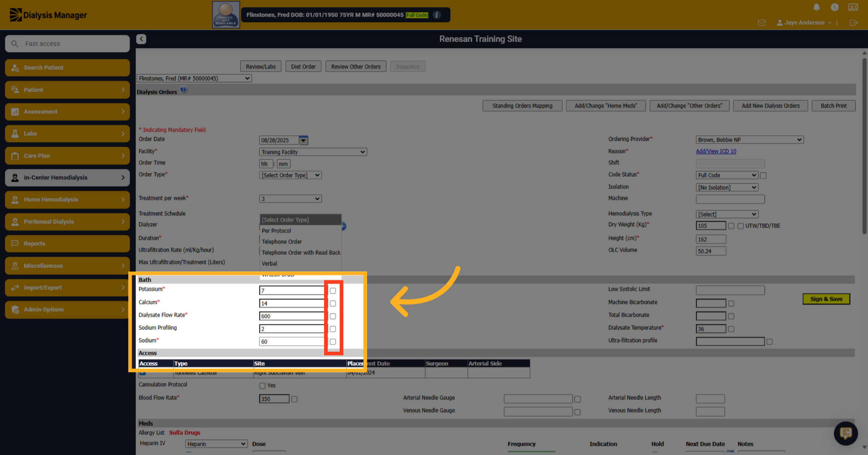Open the chat support bubble icon
The image size is (868, 455).
pyautogui.click(x=846, y=433)
